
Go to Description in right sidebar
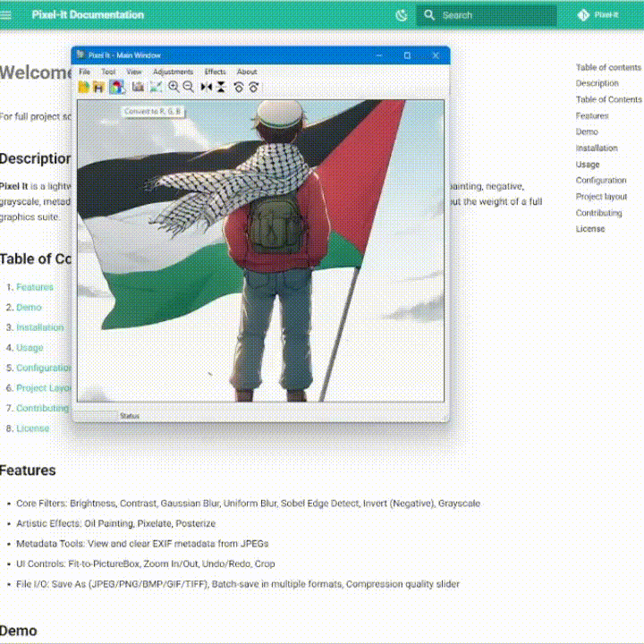coord(597,83)
